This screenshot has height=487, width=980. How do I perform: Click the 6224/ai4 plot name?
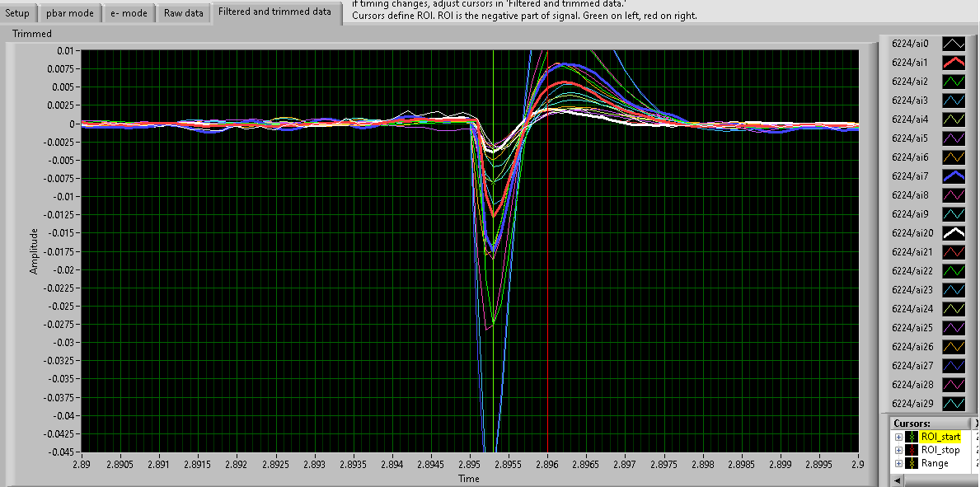pos(911,119)
